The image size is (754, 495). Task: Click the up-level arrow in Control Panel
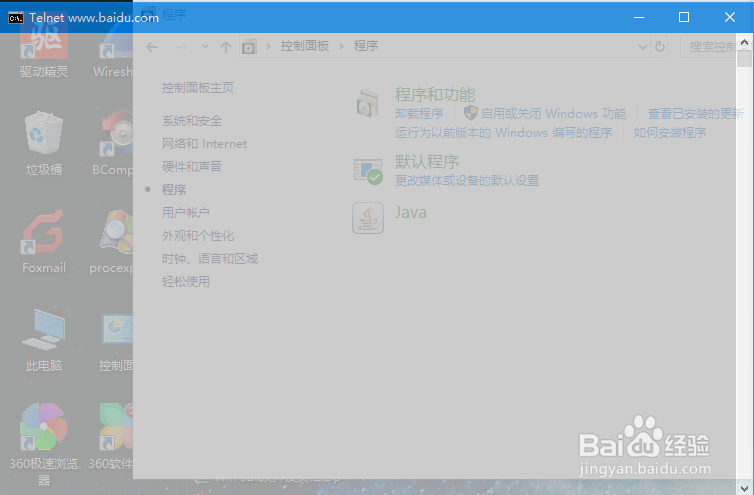click(x=226, y=47)
